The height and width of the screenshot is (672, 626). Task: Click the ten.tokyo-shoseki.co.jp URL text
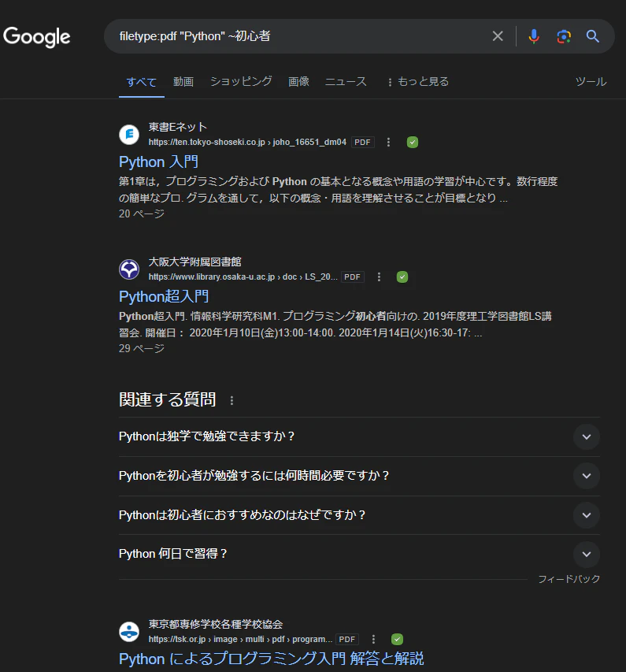point(247,143)
